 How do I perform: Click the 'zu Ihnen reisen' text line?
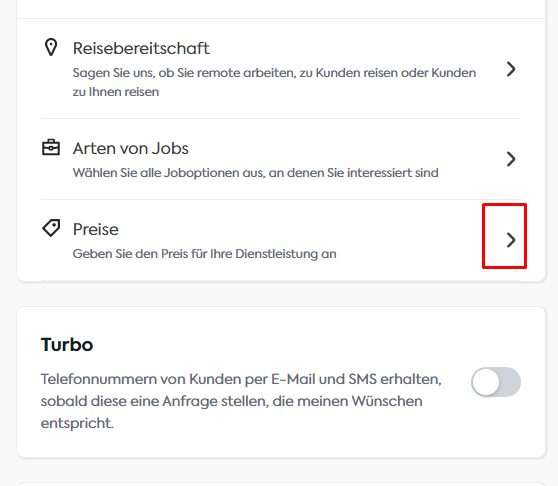click(x=116, y=92)
